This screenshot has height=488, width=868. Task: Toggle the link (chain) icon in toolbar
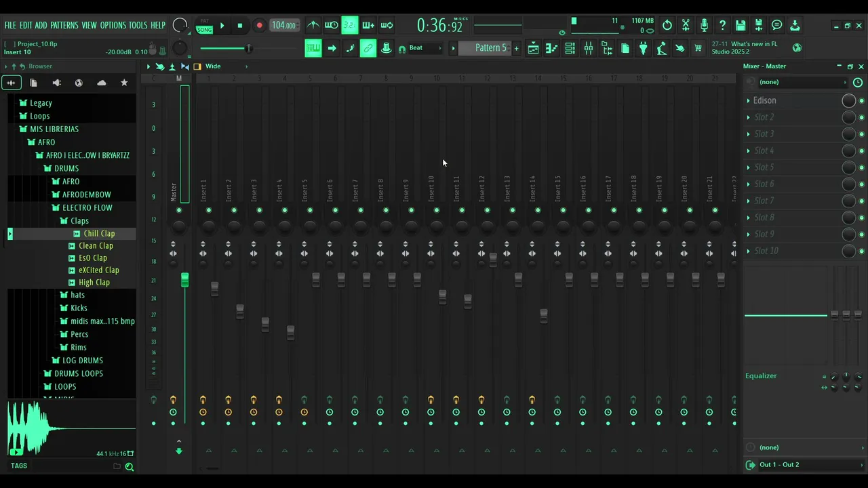point(368,48)
